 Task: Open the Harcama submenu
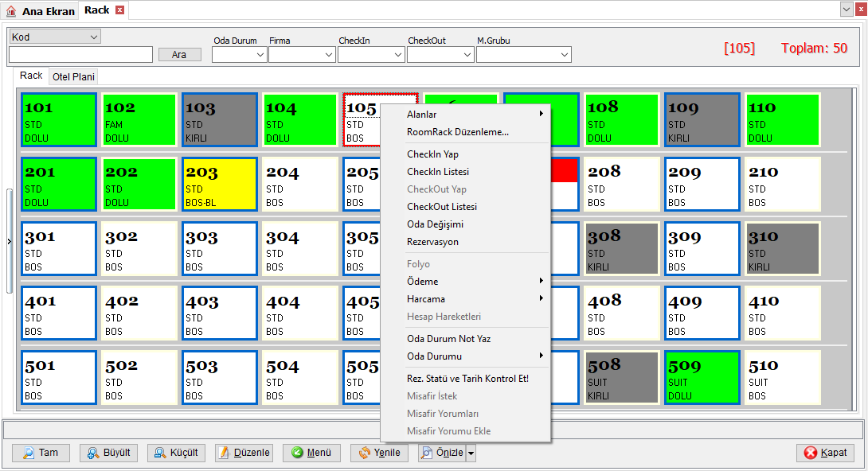point(466,299)
